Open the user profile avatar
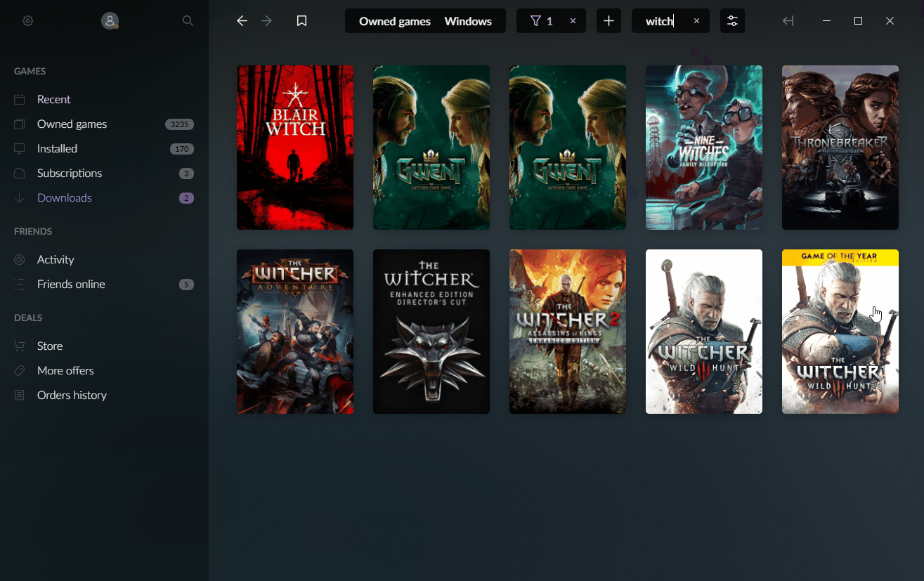Screen dimensions: 924x581 click(110, 21)
